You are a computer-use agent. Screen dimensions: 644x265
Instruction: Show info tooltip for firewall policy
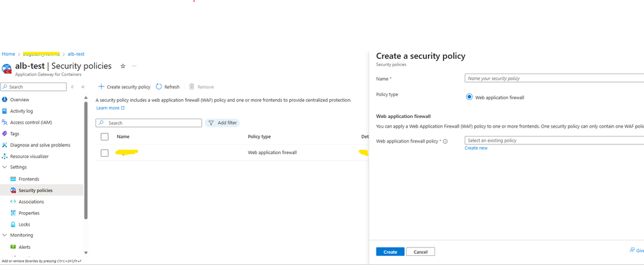445,141
